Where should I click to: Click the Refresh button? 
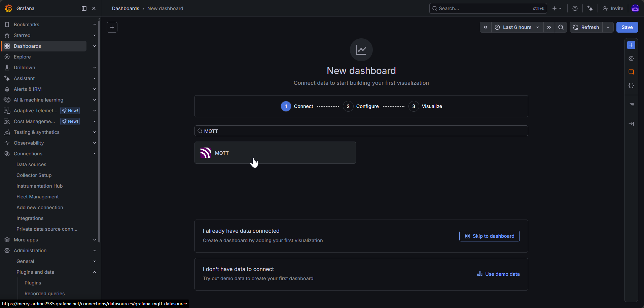point(586,27)
